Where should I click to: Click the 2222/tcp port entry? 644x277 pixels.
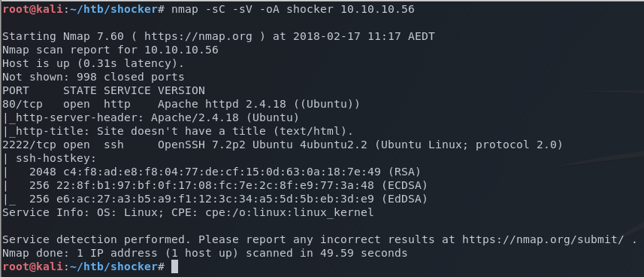point(29,145)
